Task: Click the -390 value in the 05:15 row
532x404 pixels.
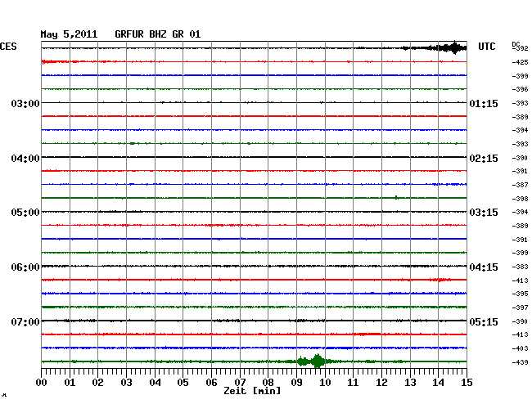Action: click(x=520, y=321)
